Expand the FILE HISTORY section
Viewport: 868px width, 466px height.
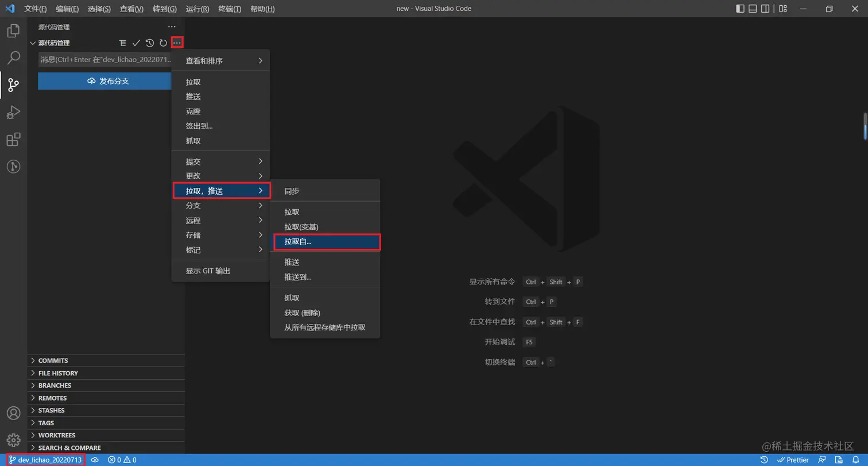pyautogui.click(x=106, y=373)
